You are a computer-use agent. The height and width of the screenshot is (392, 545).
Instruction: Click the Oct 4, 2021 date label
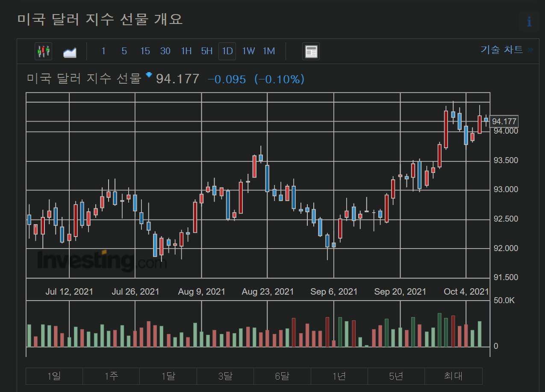coord(466,292)
